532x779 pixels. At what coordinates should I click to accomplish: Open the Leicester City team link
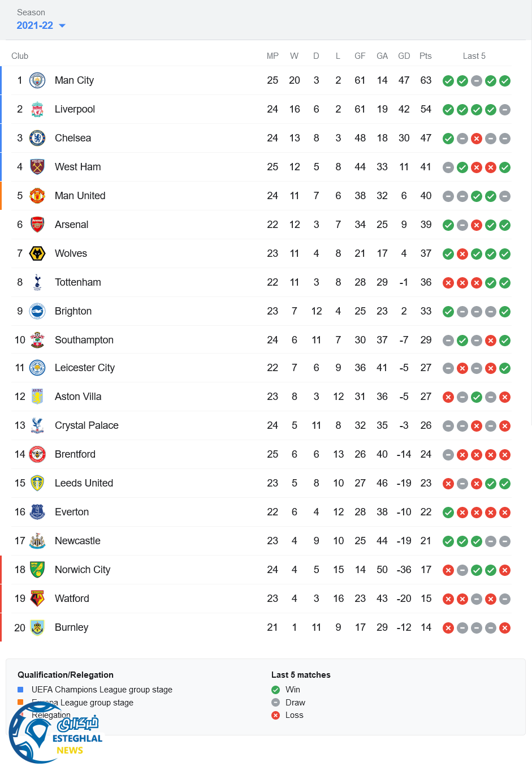point(84,368)
